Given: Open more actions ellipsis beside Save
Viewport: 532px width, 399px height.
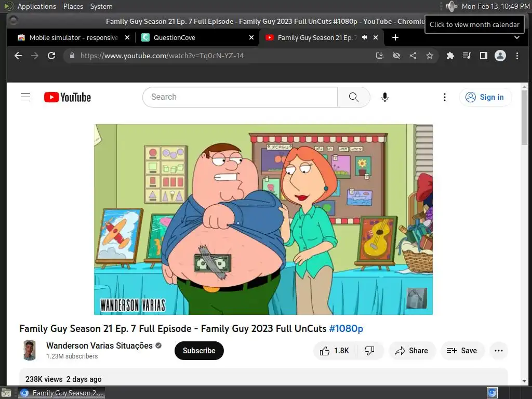Looking at the screenshot, I should point(499,351).
